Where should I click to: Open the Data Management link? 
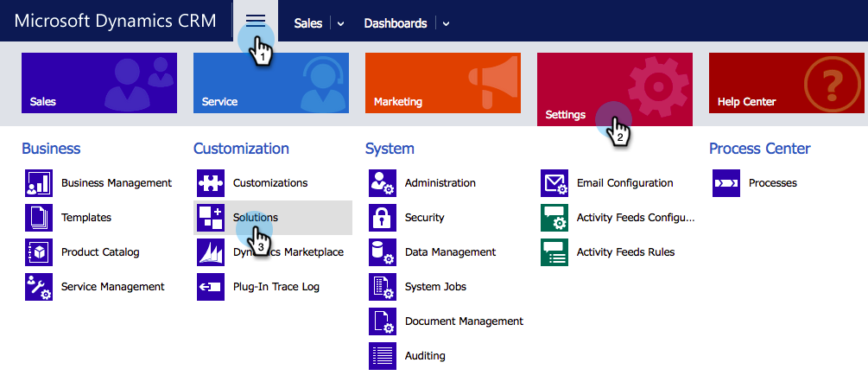click(x=451, y=252)
